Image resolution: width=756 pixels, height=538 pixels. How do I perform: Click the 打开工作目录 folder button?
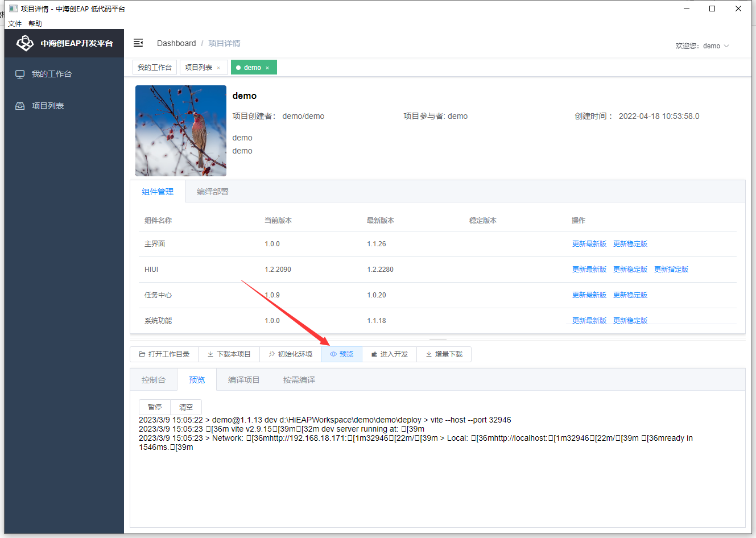point(164,354)
